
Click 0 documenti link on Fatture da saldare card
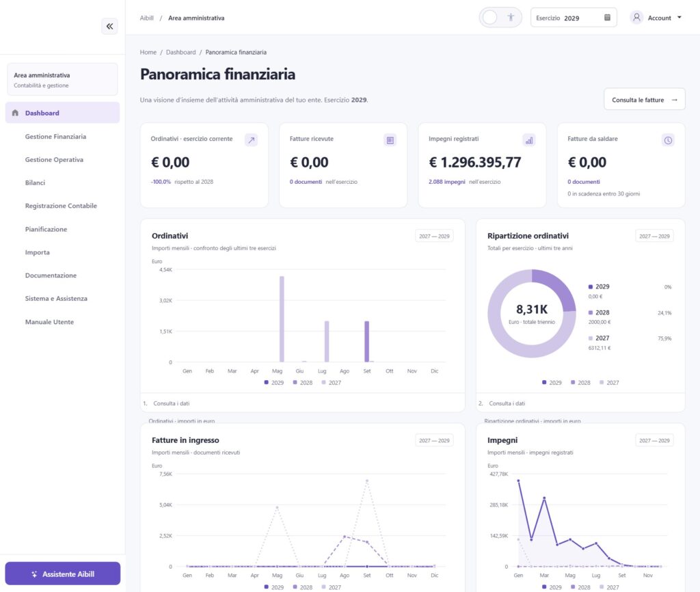pyautogui.click(x=584, y=182)
